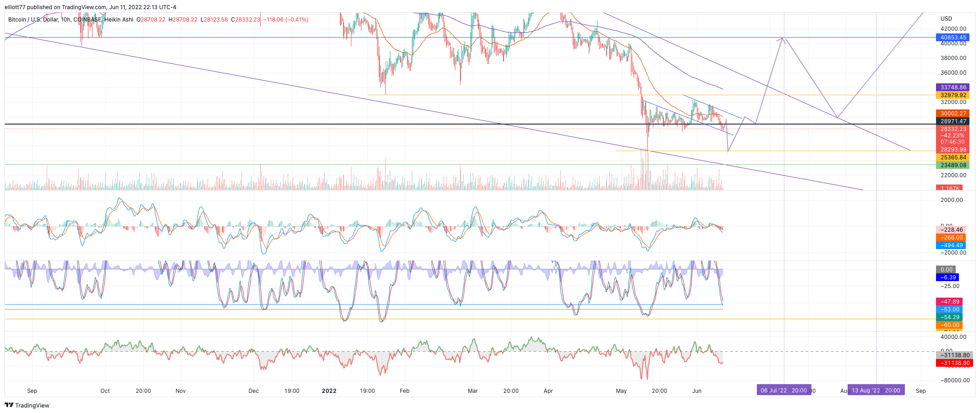Click the 07:46:30 countdown timer label

pyautogui.click(x=953, y=142)
